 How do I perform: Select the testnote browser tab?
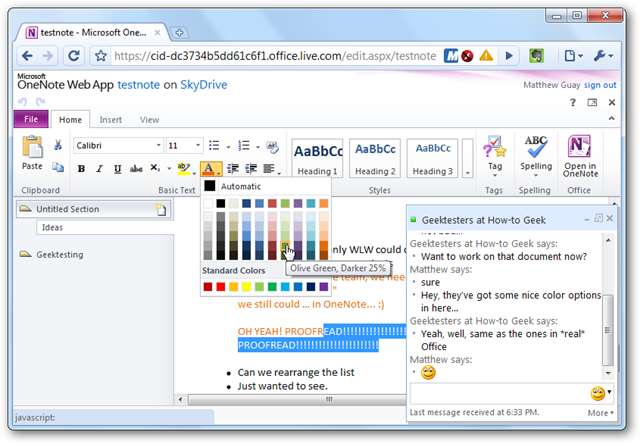pyautogui.click(x=92, y=33)
